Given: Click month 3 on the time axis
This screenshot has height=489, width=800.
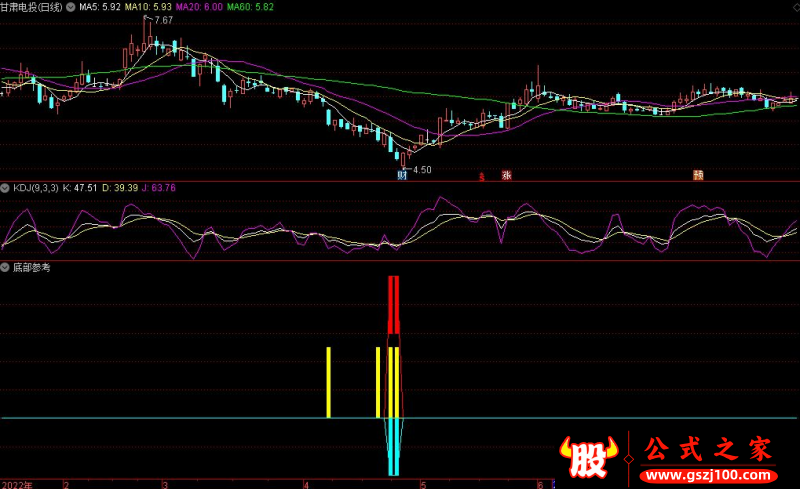Looking at the screenshot, I should coord(165,484).
